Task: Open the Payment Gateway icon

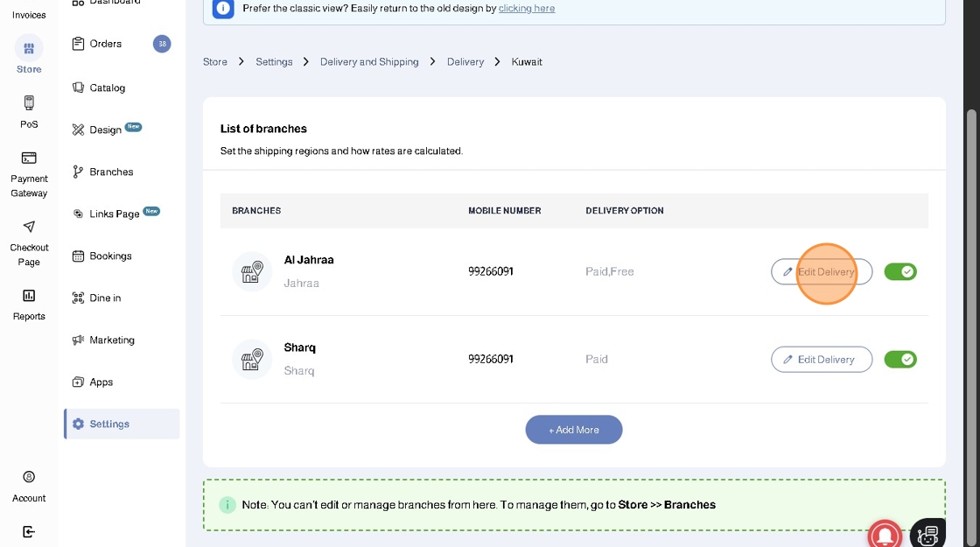Action: 29,158
